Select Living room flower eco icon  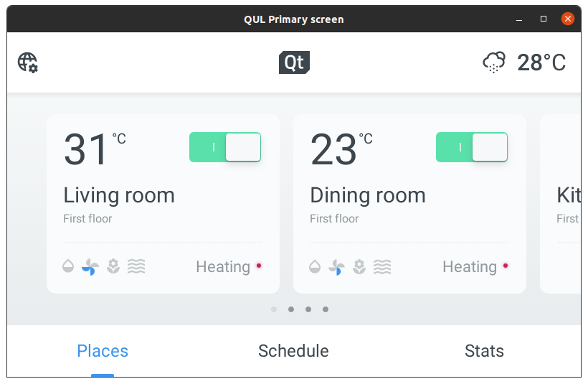(x=113, y=267)
